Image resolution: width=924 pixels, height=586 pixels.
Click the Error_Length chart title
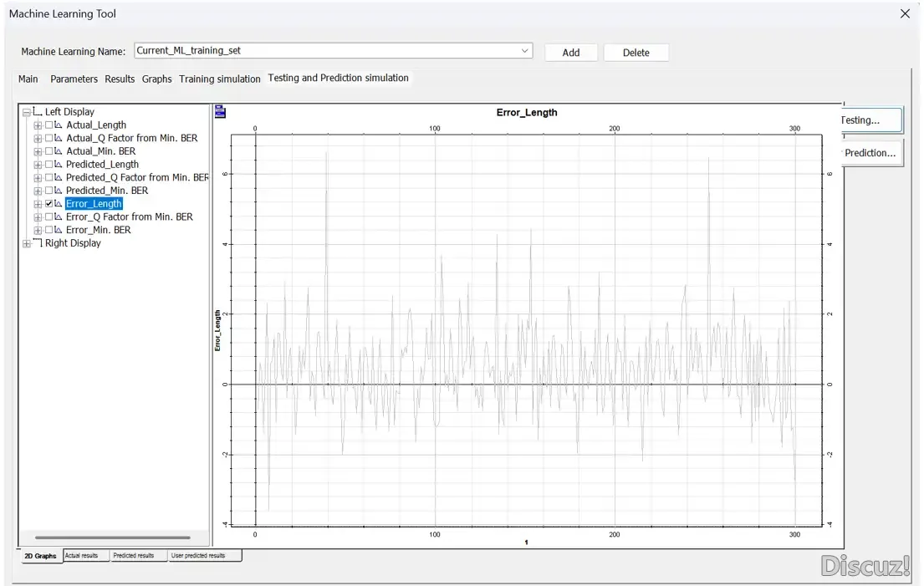(x=527, y=113)
